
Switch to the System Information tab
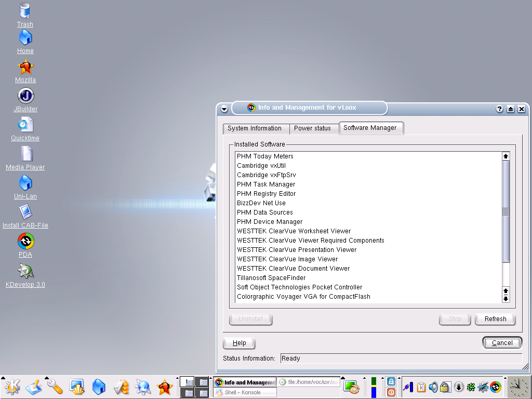[255, 128]
